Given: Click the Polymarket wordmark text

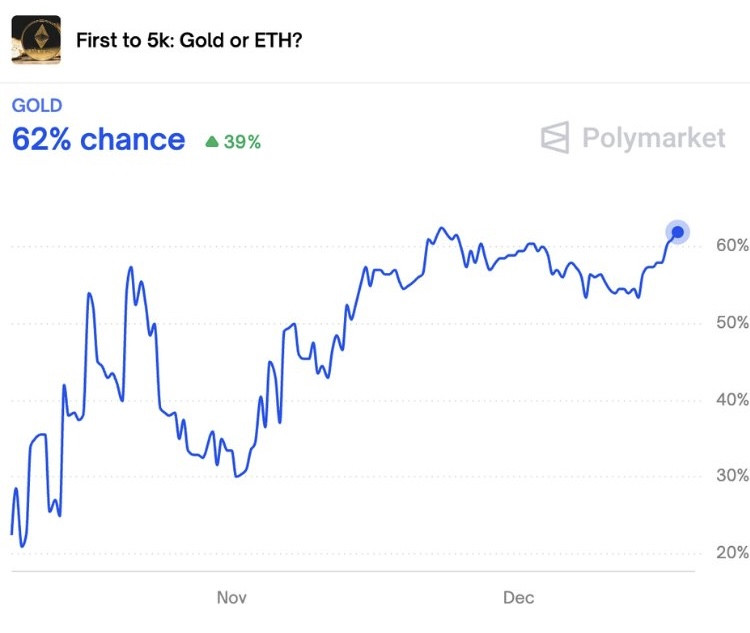Looking at the screenshot, I should [x=654, y=138].
